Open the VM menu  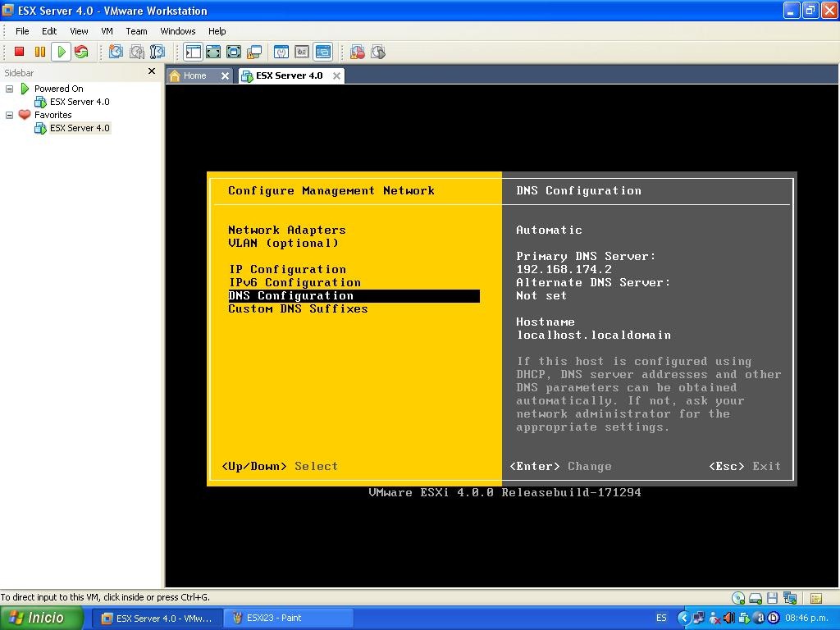pyautogui.click(x=107, y=31)
